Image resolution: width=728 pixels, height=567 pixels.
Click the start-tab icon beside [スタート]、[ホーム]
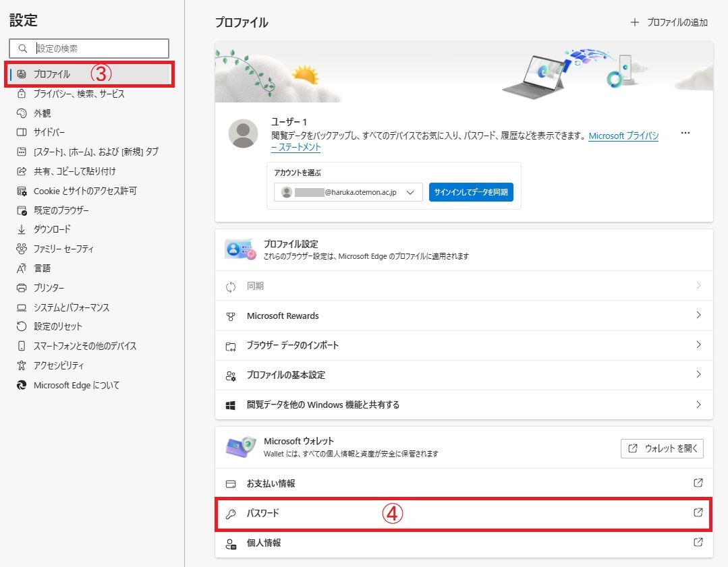[x=22, y=152]
